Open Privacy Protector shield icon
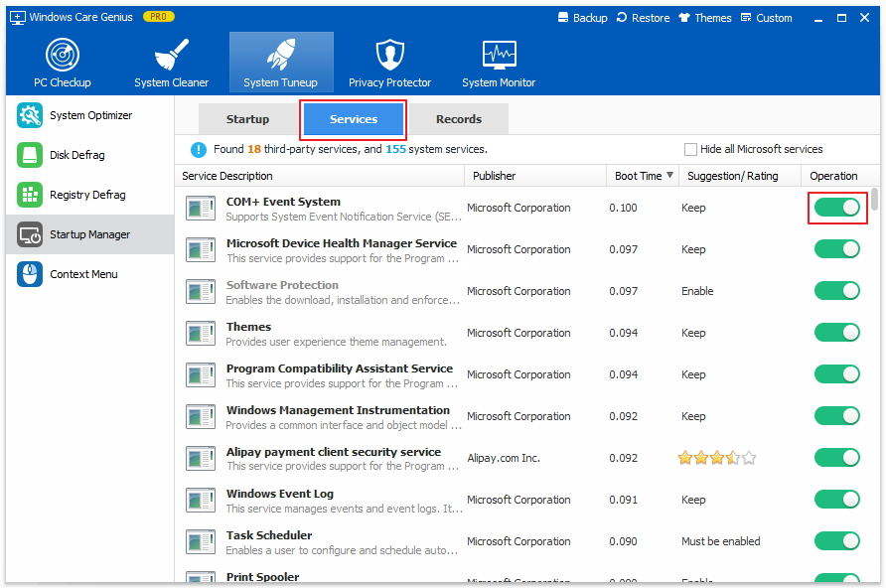Screen dimensions: 886x588 pos(390,55)
